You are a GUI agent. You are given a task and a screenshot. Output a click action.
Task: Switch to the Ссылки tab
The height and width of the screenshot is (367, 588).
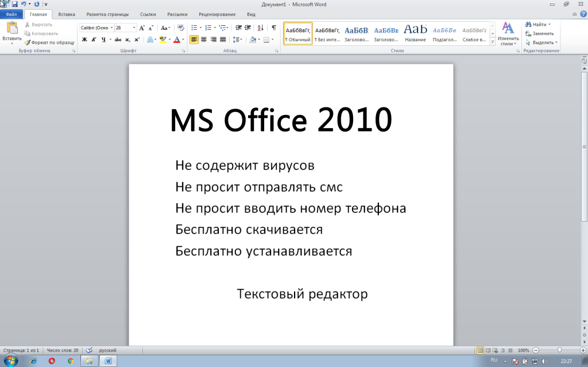[x=148, y=14]
